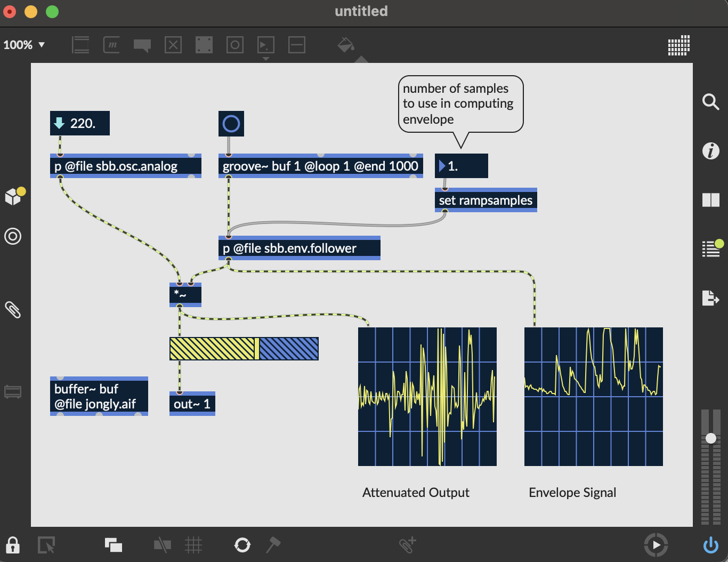Open the object browser cube icon

(13, 197)
